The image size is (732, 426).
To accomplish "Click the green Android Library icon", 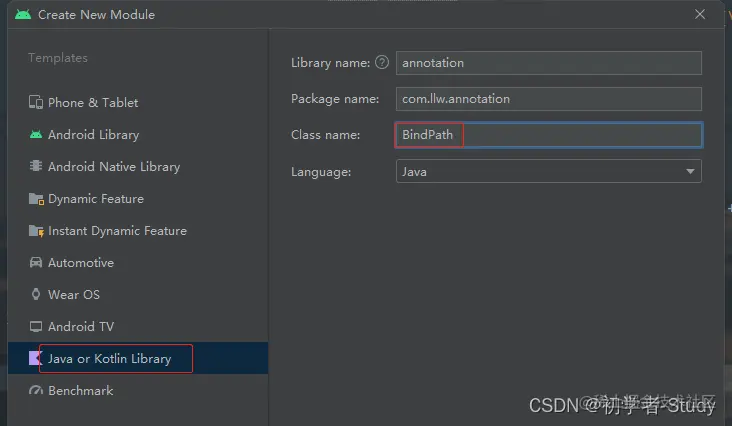I will coord(36,135).
